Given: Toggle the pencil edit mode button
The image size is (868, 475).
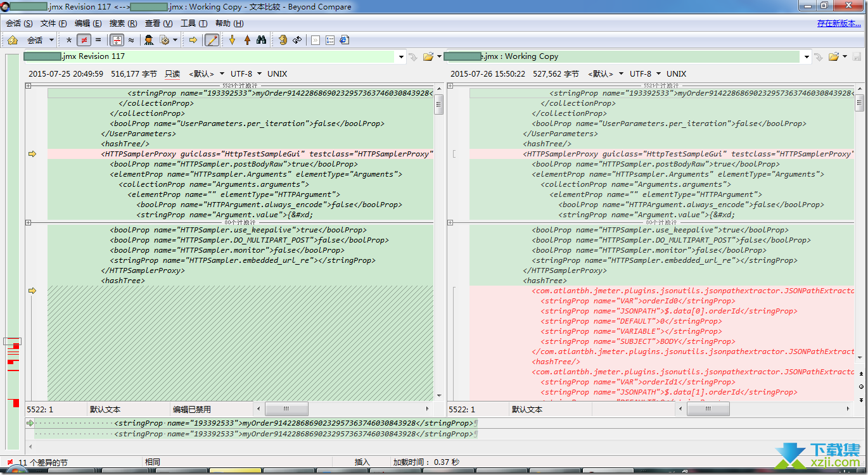Looking at the screenshot, I should tap(212, 40).
